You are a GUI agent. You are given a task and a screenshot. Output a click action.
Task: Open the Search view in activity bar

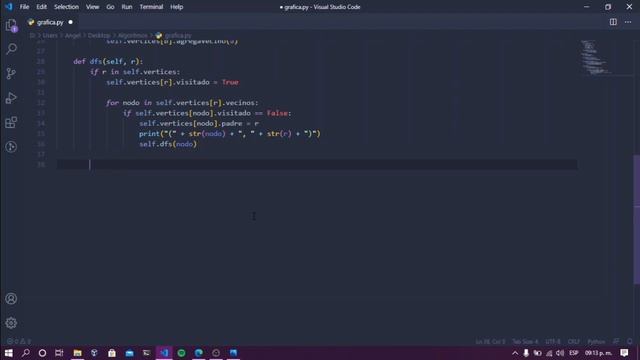(x=11, y=49)
